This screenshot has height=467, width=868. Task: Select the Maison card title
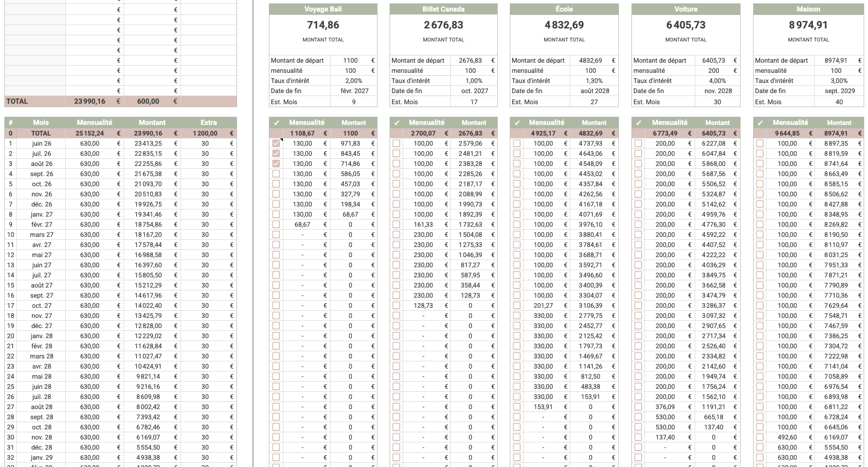[809, 9]
